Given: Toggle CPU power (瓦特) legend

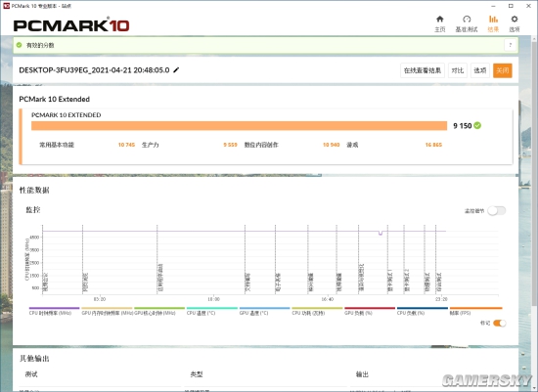Looking at the screenshot, I should tap(317, 311).
